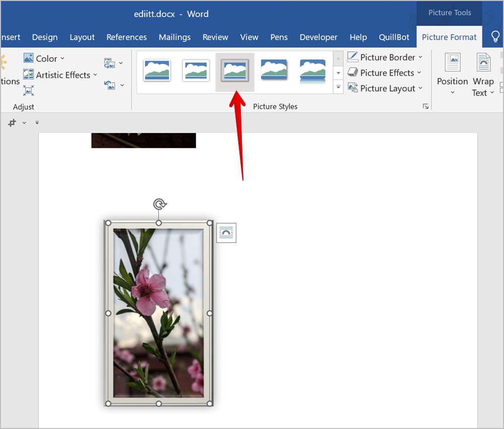Viewport: 504px width, 429px height.
Task: Open the Position picture menu
Action: click(452, 74)
